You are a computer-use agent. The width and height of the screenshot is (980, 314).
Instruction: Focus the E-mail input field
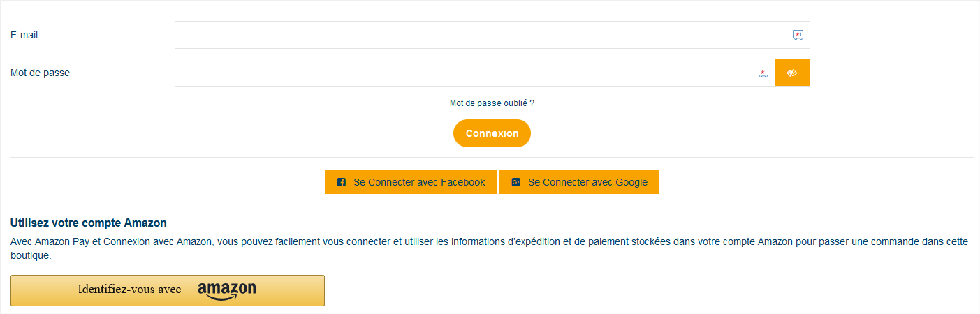coord(492,35)
